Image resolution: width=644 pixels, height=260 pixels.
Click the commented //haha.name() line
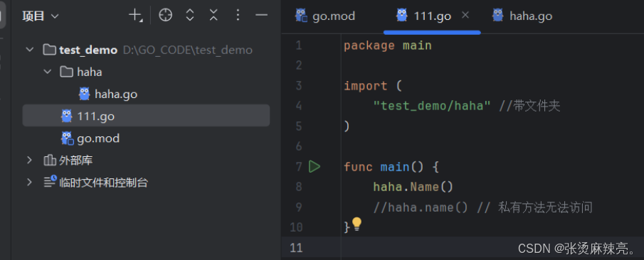[x=482, y=207]
